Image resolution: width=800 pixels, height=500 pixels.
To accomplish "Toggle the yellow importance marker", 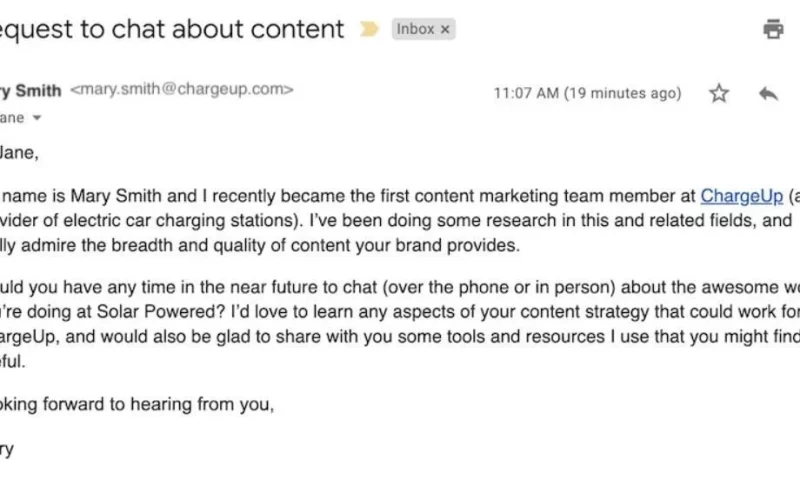I will pyautogui.click(x=369, y=29).
